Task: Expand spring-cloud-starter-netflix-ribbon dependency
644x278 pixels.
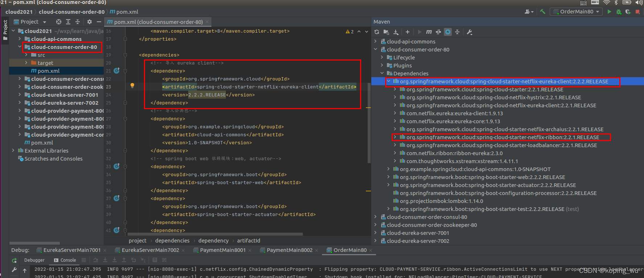Action: tap(395, 137)
